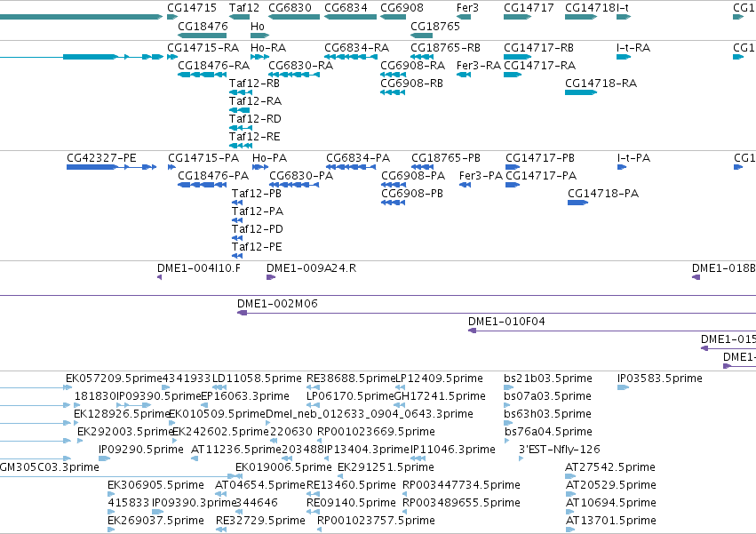Viewport: 756px width, 534px height.
Task: Select protein CG6908-PB
Action: (412, 194)
